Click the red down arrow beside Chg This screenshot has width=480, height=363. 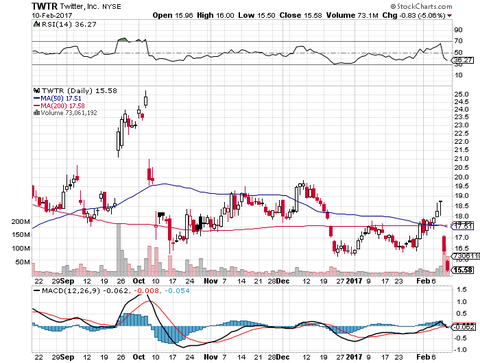point(450,16)
